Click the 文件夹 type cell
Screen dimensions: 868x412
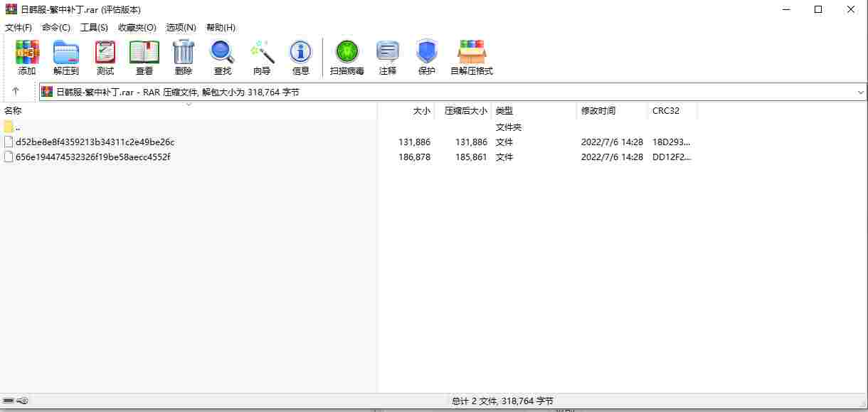point(509,127)
